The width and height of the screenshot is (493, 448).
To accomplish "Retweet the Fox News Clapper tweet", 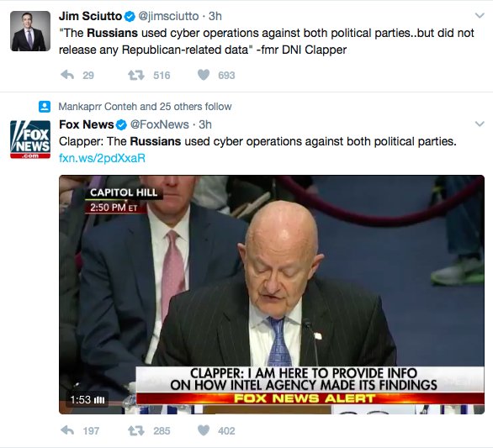I will click(x=136, y=430).
